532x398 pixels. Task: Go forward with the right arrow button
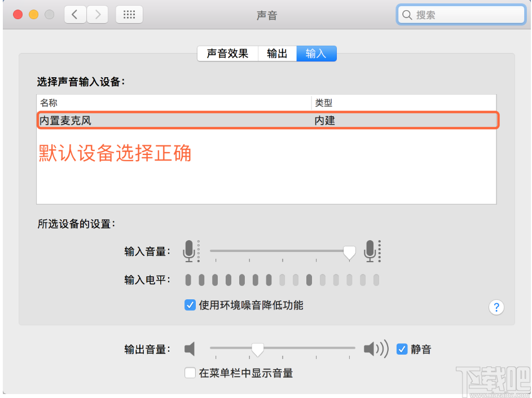coord(98,15)
